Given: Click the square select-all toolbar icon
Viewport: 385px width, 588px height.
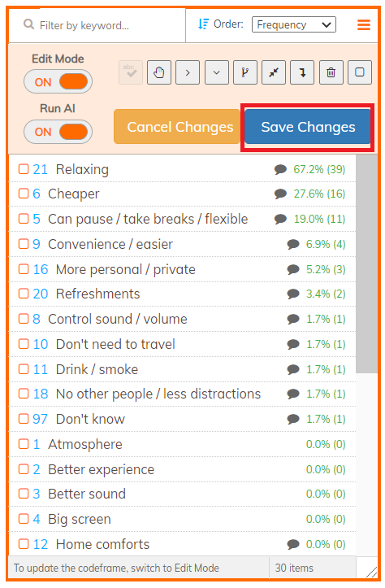Looking at the screenshot, I should pos(360,72).
